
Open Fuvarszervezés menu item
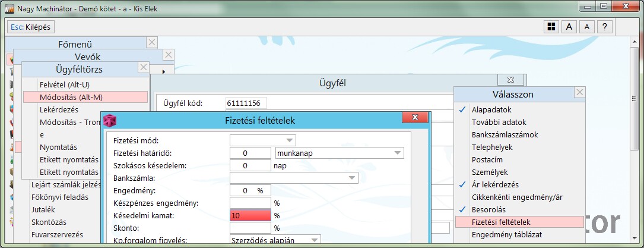click(x=57, y=234)
